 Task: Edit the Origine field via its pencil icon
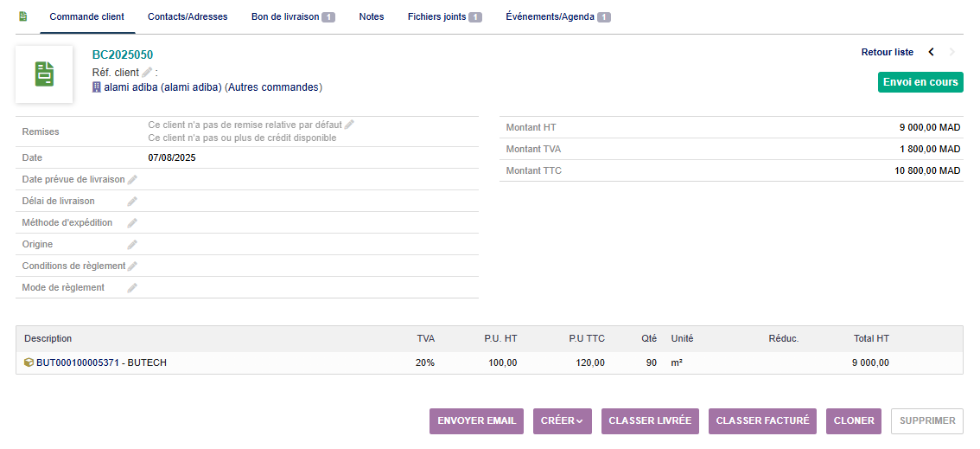coord(132,245)
